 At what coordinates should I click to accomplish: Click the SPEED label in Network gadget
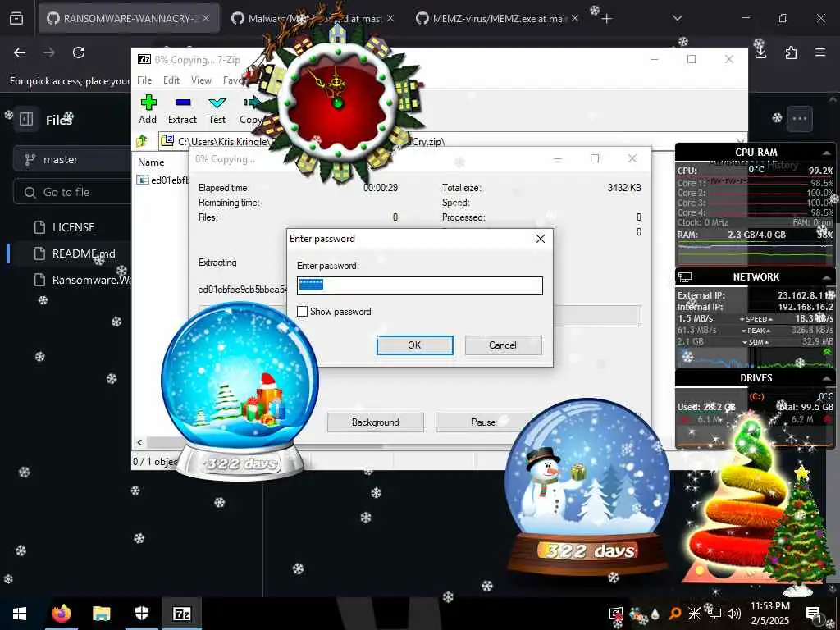(x=756, y=319)
